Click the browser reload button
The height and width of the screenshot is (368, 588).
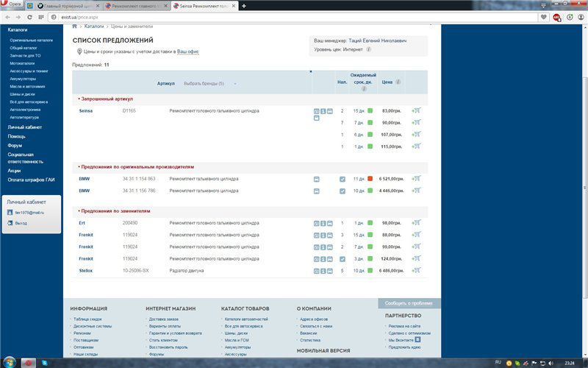click(29, 17)
